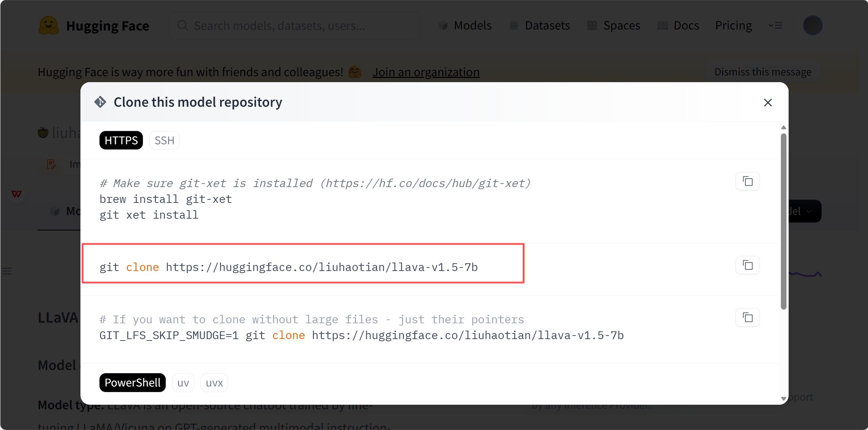868x430 pixels.
Task: Expand the navigation more menu
Action: (775, 26)
